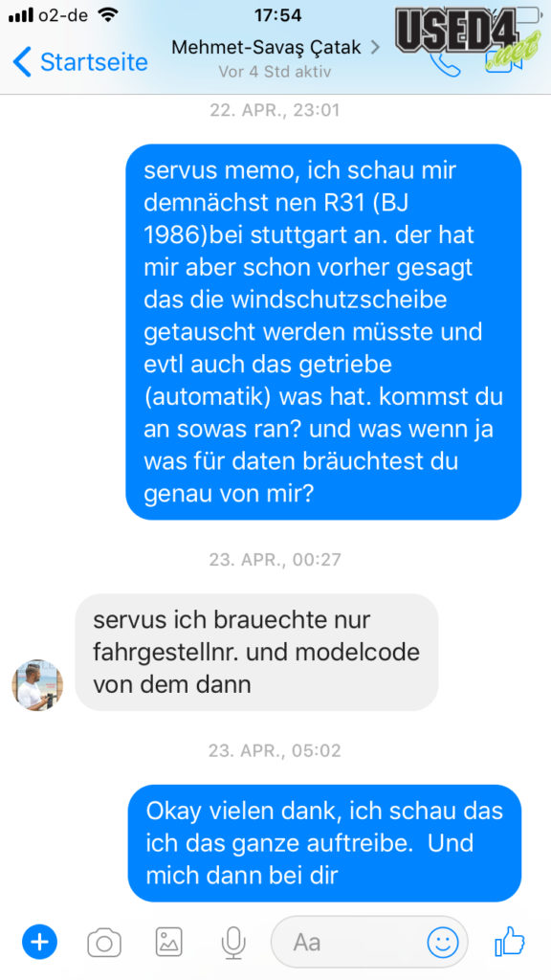Open the photo gallery icon
Image resolution: width=551 pixels, height=980 pixels.
168,942
